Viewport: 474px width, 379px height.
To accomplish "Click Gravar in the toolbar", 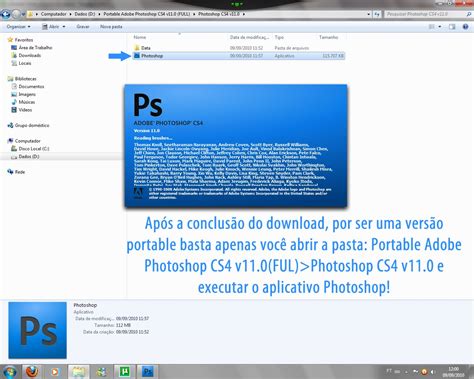I will point(83,26).
